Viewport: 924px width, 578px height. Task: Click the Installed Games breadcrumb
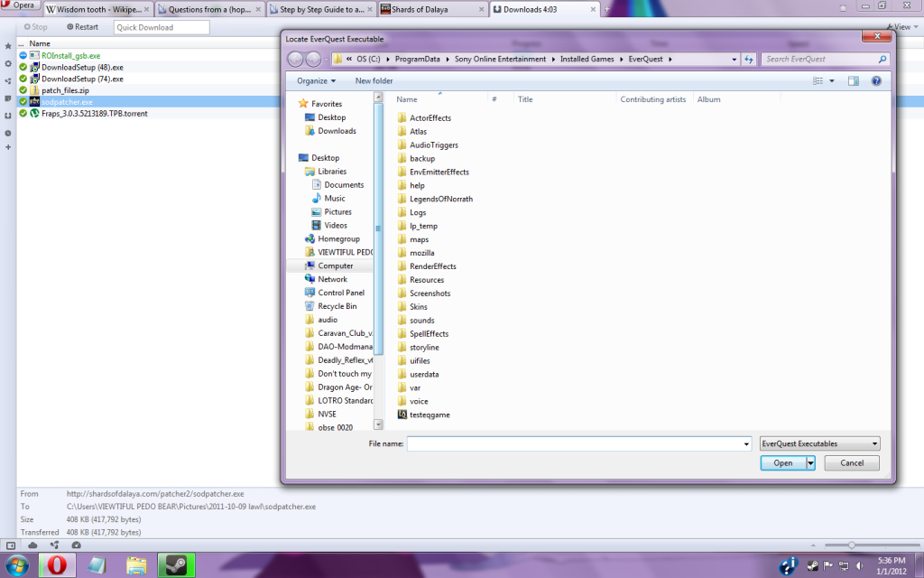point(587,59)
